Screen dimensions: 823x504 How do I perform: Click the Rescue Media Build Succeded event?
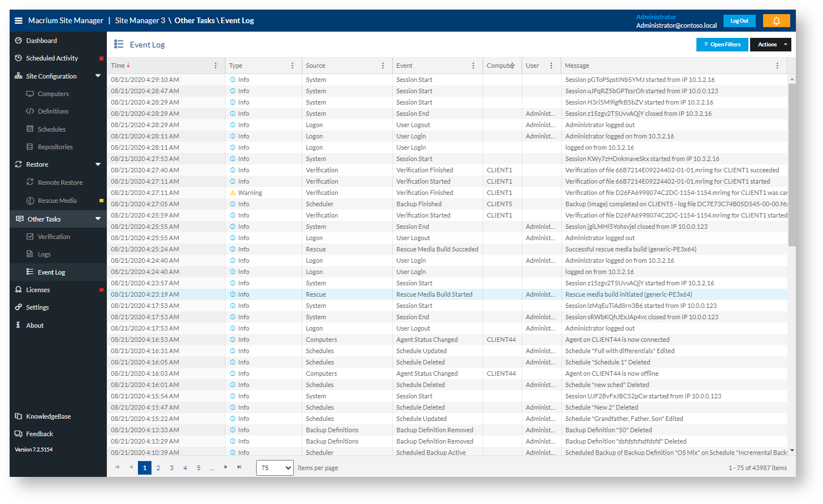point(437,249)
